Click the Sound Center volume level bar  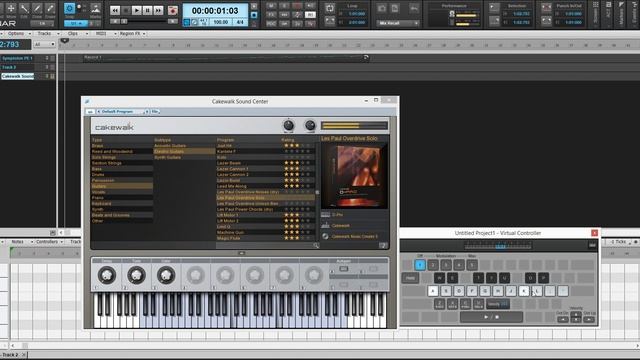point(354,126)
